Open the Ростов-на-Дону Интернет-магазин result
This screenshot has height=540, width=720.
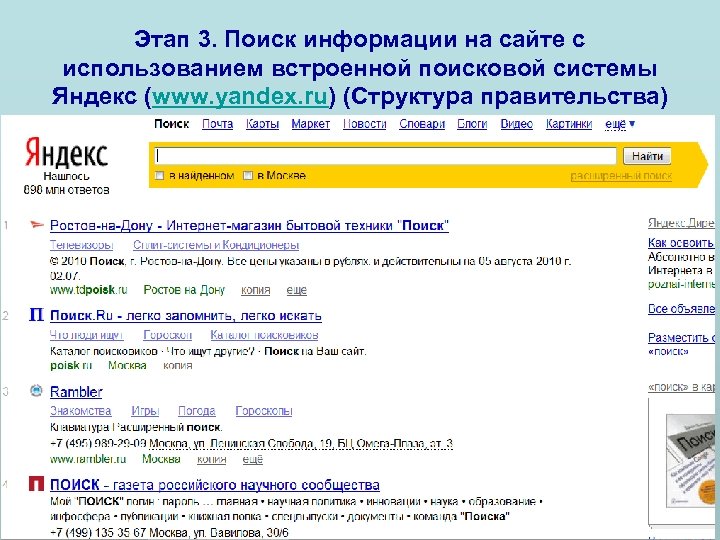(249, 225)
